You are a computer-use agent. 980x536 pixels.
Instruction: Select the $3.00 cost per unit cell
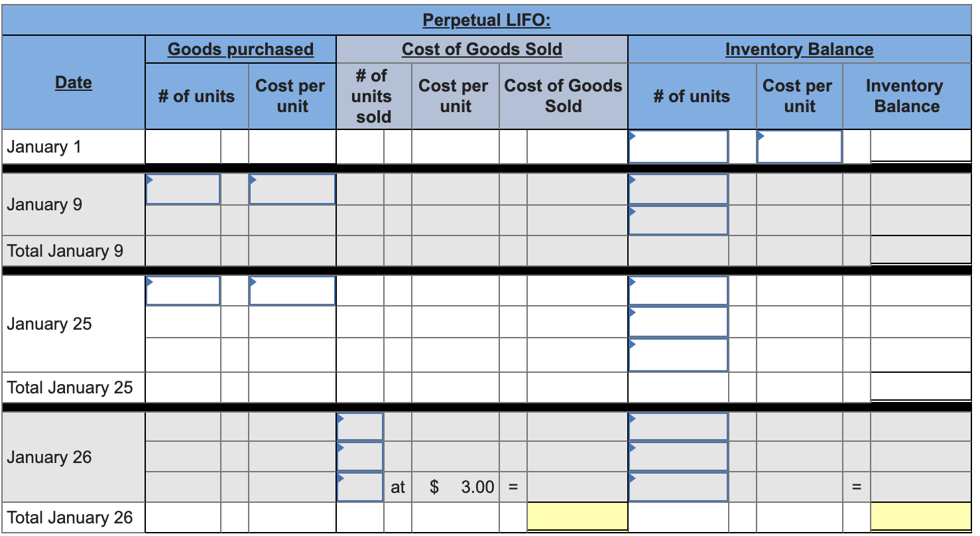(x=455, y=487)
